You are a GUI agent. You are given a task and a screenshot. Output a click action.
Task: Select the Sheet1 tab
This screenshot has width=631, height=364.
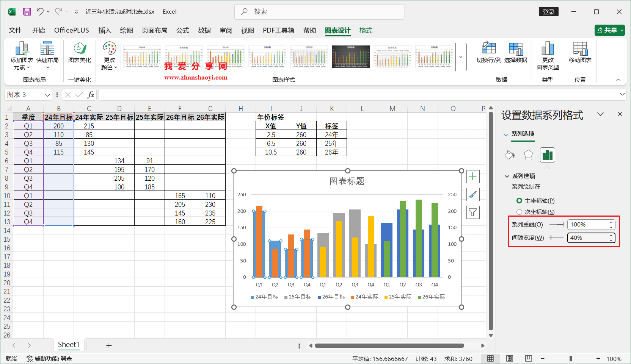69,345
